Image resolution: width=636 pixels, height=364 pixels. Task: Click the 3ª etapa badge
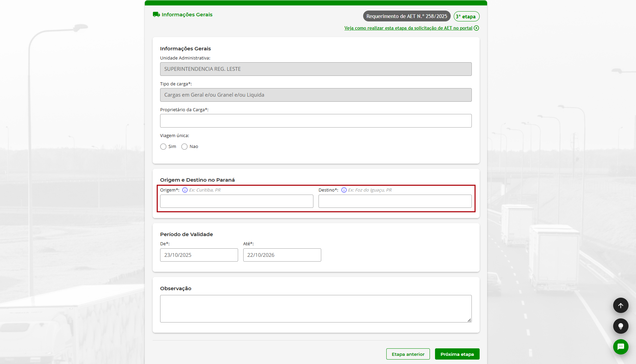[466, 16]
